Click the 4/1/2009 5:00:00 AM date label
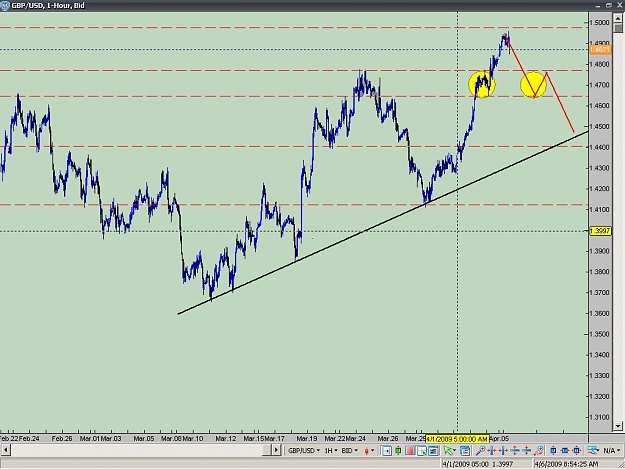The image size is (625, 469). 457,439
